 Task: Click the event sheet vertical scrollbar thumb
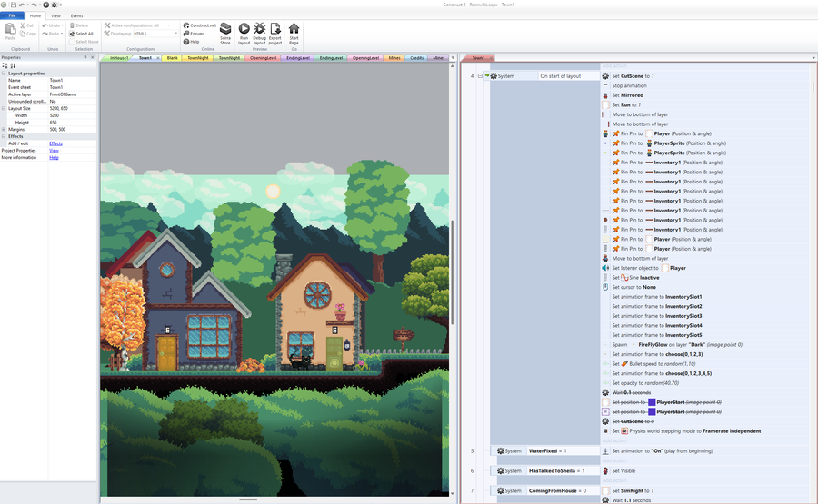pos(813,86)
